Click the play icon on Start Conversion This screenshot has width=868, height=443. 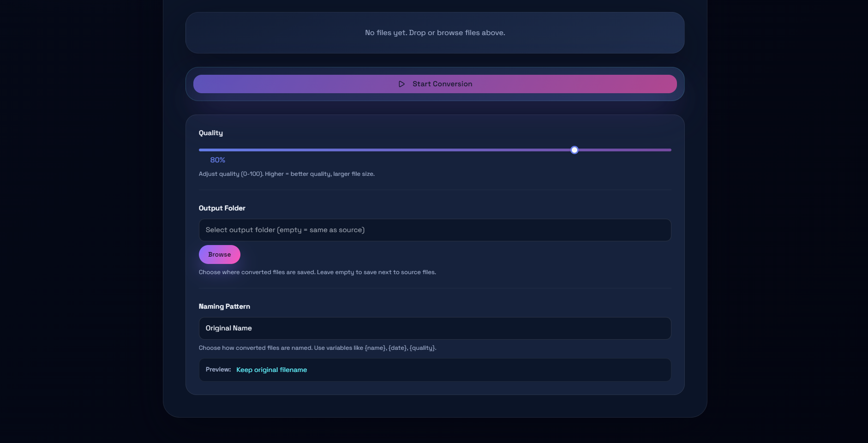point(401,84)
